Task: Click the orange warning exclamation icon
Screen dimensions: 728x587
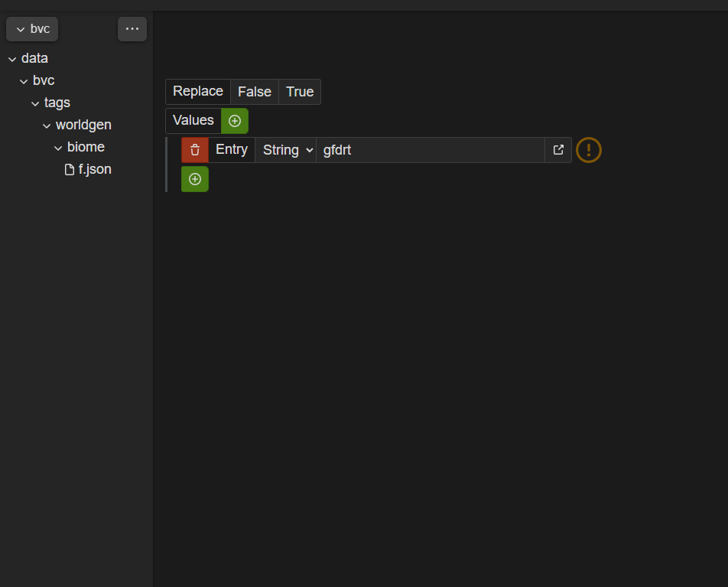Action: pos(588,150)
